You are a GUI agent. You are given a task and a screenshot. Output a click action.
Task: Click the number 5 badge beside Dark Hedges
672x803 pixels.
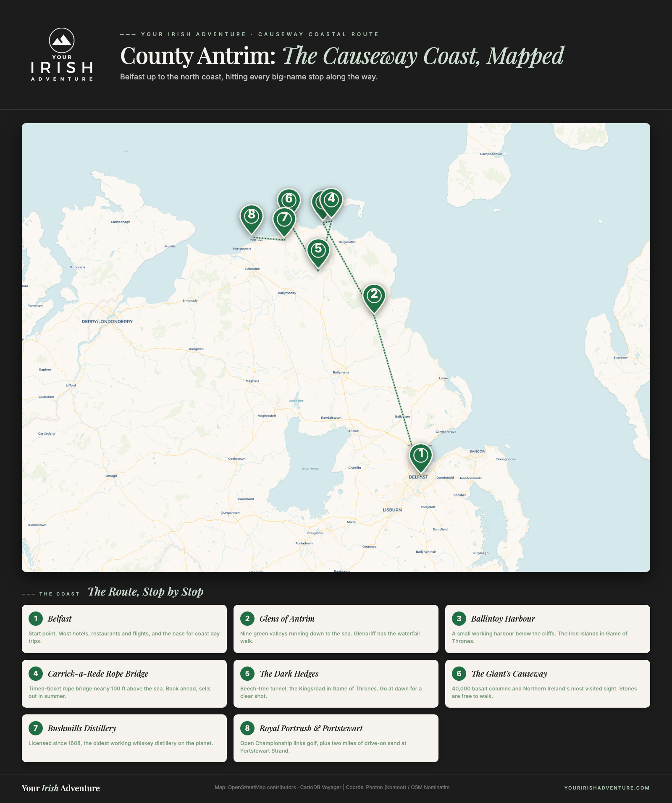[x=247, y=674]
